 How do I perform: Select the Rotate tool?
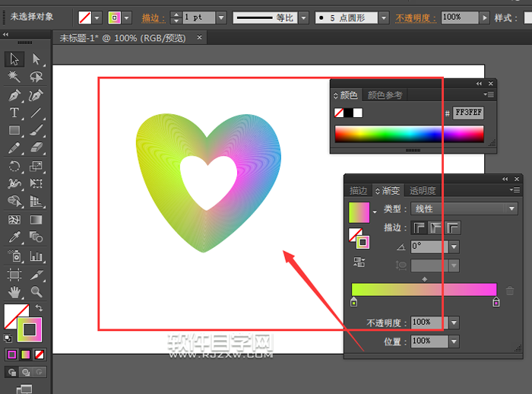point(14,166)
